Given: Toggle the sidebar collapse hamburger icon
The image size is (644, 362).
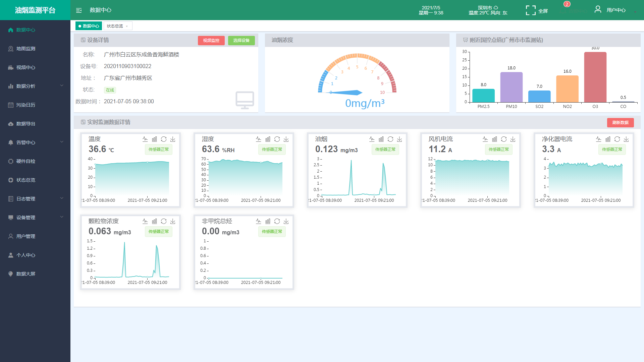Looking at the screenshot, I should (x=79, y=10).
